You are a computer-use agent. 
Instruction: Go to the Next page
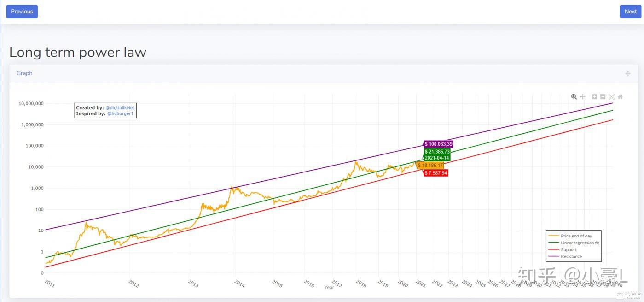(630, 12)
